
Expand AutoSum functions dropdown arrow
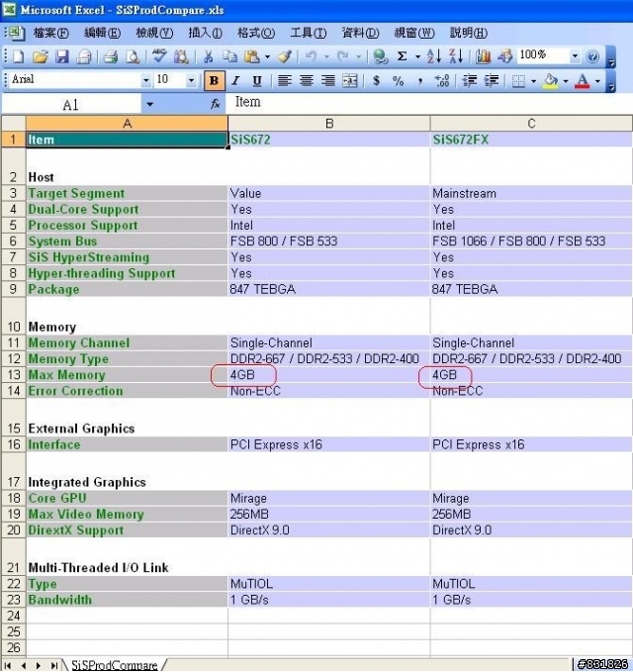click(x=417, y=56)
